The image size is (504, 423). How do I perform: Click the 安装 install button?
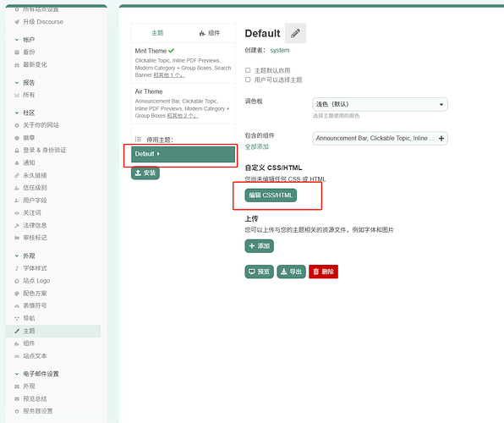145,173
